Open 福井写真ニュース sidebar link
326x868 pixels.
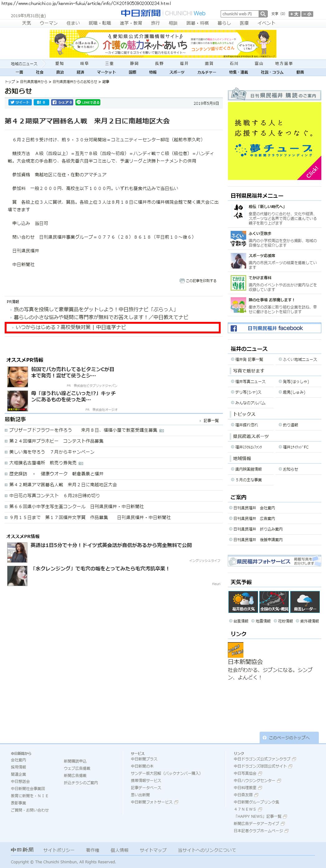point(250,381)
